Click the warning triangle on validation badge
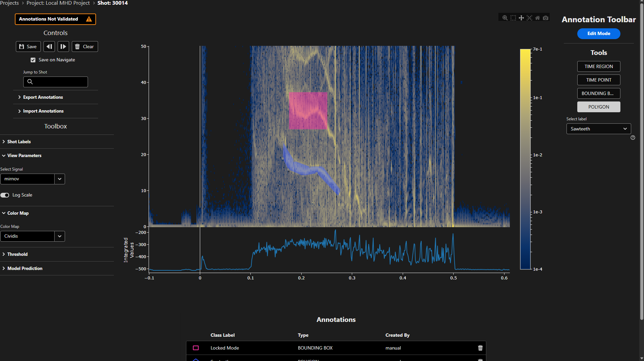Image resolution: width=644 pixels, height=361 pixels. [89, 19]
